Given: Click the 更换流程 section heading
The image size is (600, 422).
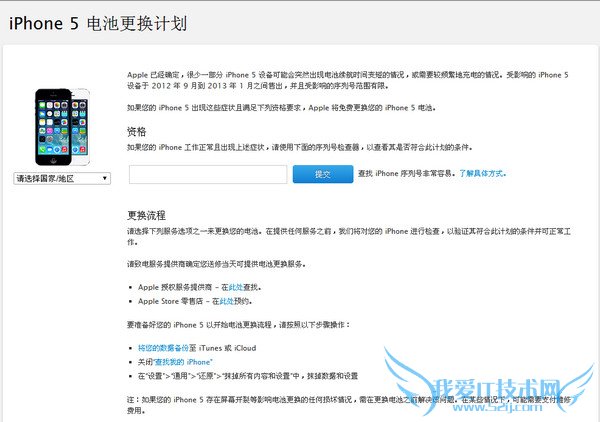Looking at the screenshot, I should [146, 215].
